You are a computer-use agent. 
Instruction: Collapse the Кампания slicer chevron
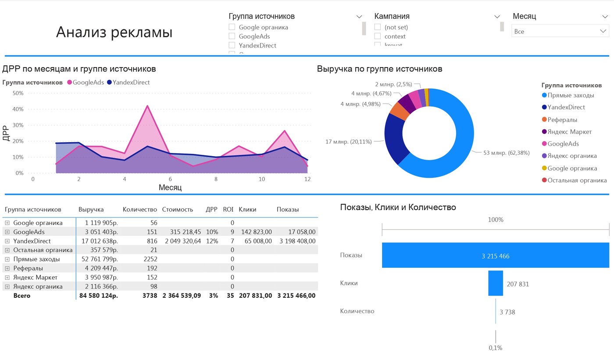coord(497,17)
